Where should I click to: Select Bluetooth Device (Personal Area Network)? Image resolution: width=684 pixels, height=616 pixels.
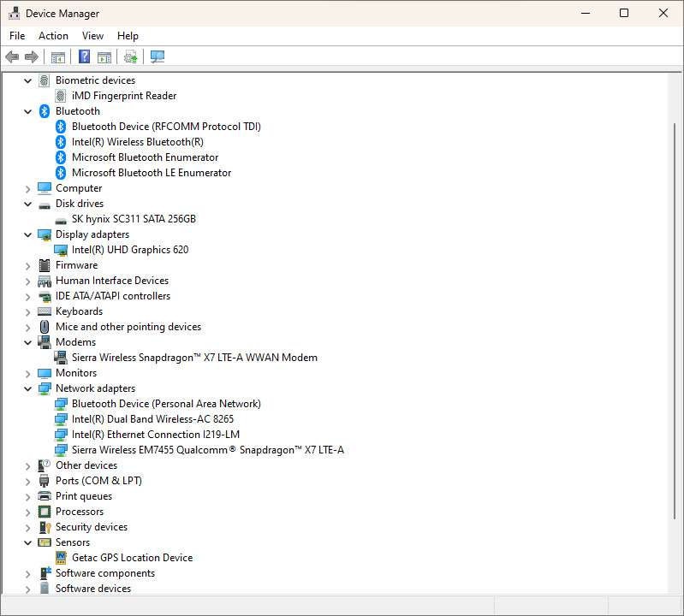[x=166, y=404]
